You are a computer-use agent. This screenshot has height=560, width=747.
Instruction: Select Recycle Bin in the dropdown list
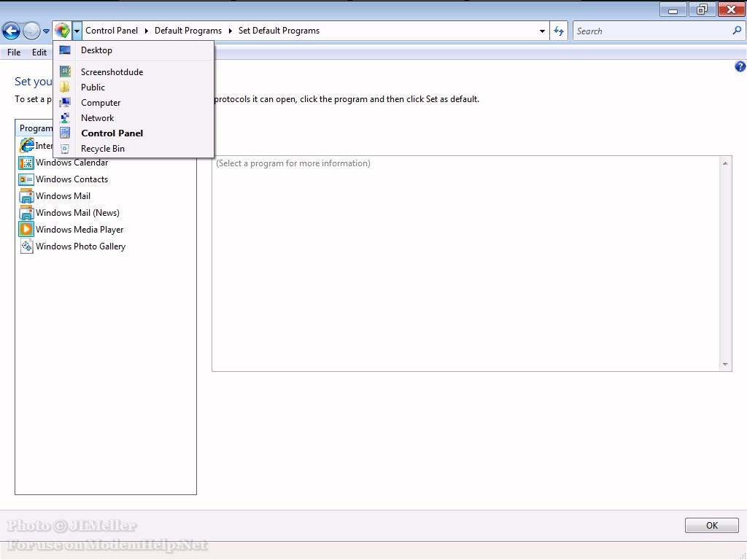[x=133, y=148]
